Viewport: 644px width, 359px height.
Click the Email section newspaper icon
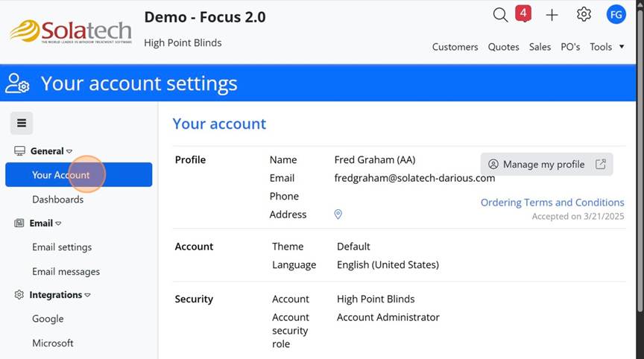coord(19,223)
